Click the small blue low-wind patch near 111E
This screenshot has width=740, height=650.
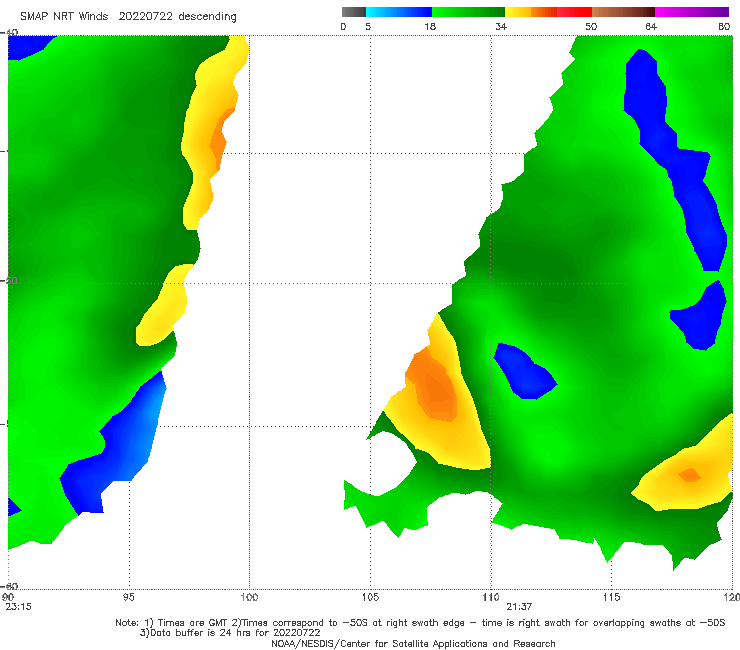[x=524, y=371]
